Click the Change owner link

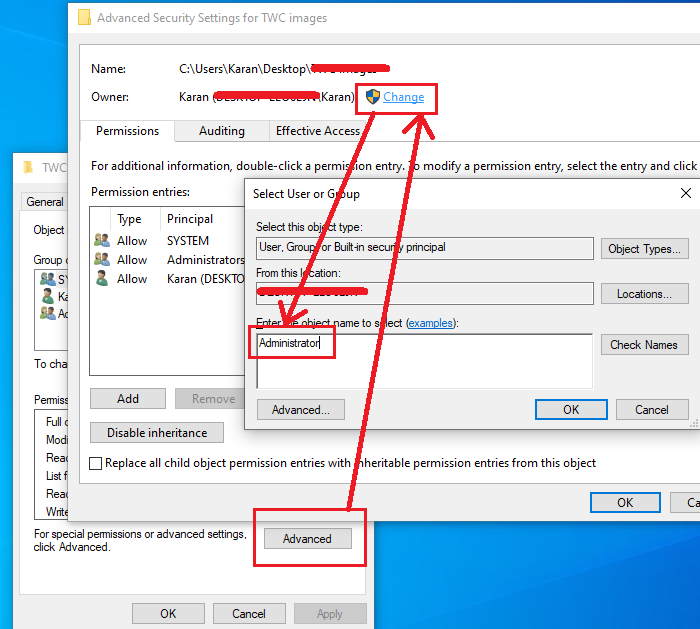(x=404, y=97)
